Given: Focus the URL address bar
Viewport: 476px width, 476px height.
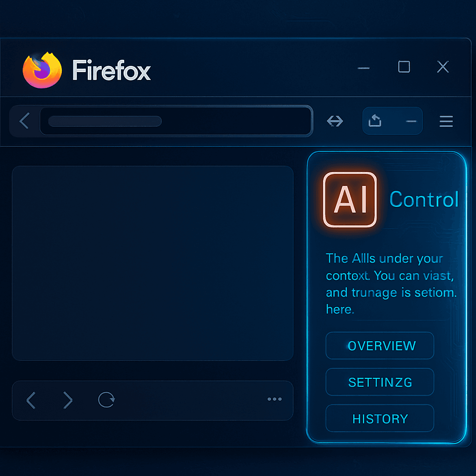Looking at the screenshot, I should click(176, 121).
